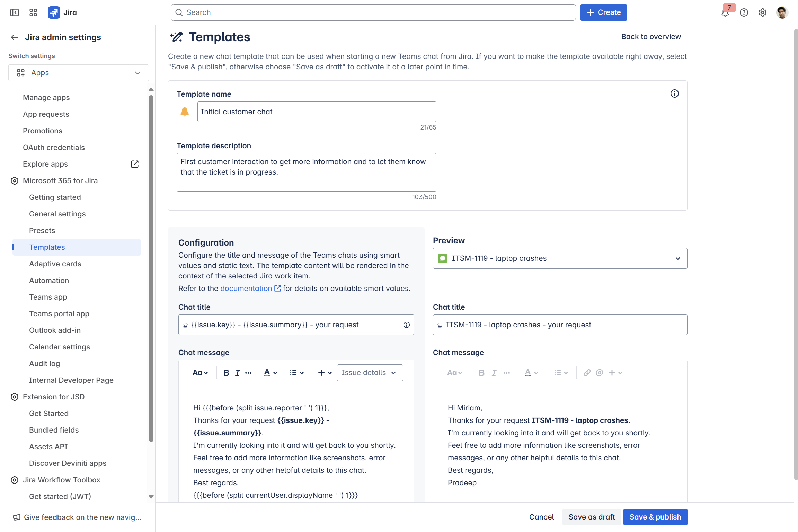Collapse the sidebar using the panel icon
The width and height of the screenshot is (798, 532).
click(15, 12)
